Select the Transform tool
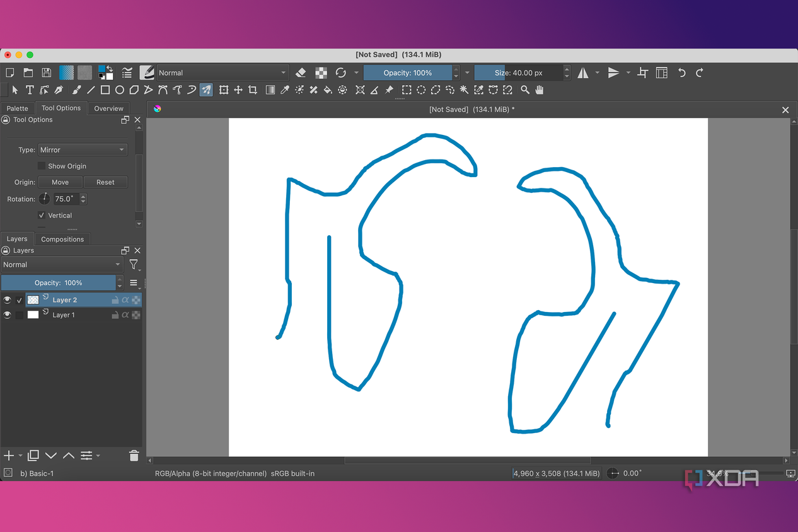The width and height of the screenshot is (798, 532). [224, 90]
